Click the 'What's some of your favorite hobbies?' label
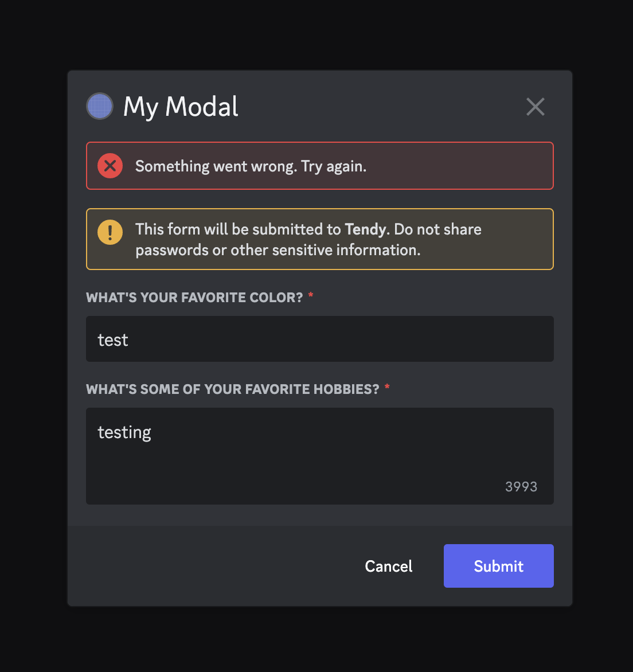Screen dimensions: 633x672 (233, 389)
